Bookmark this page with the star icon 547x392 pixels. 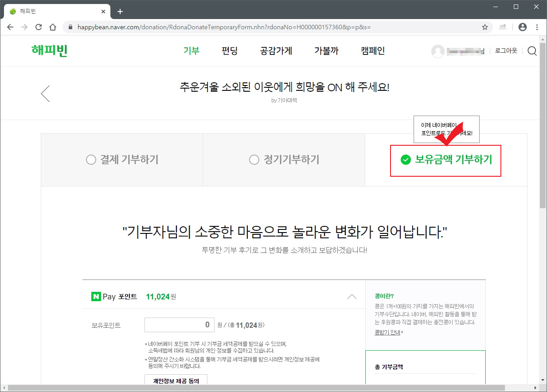[x=485, y=27]
